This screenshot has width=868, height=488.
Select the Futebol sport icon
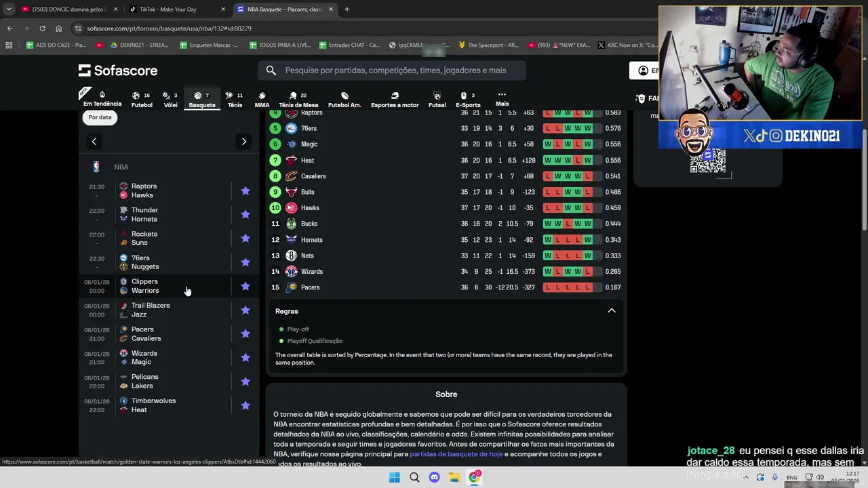(142, 100)
